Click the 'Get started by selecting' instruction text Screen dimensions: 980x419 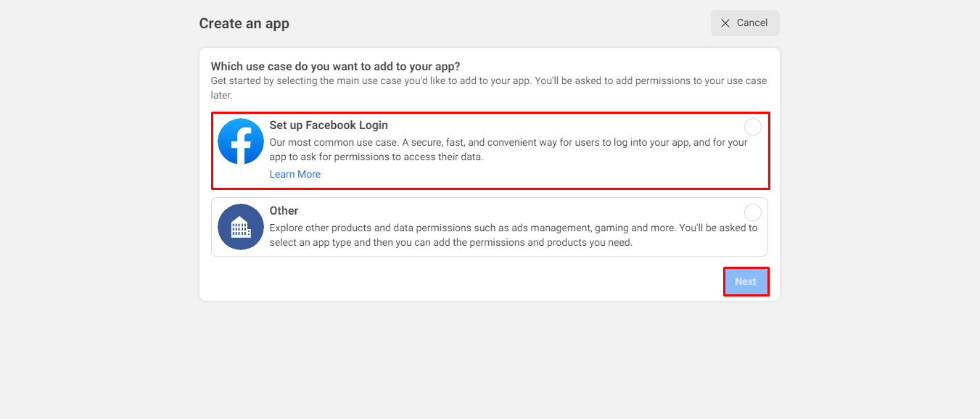pyautogui.click(x=489, y=88)
